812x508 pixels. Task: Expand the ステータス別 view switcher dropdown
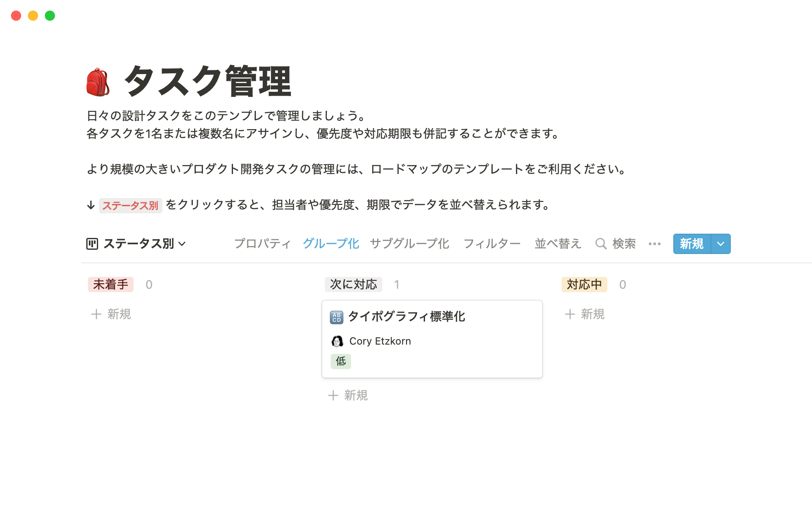pos(182,244)
